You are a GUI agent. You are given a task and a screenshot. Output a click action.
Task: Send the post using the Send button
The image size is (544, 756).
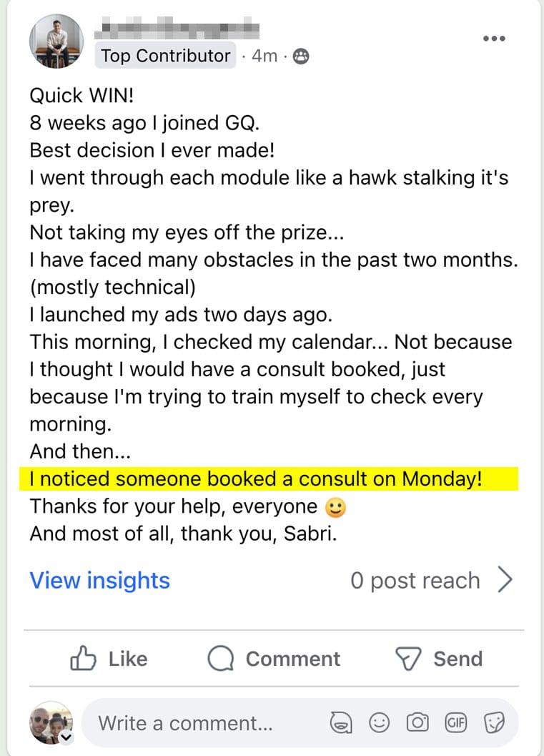[439, 659]
